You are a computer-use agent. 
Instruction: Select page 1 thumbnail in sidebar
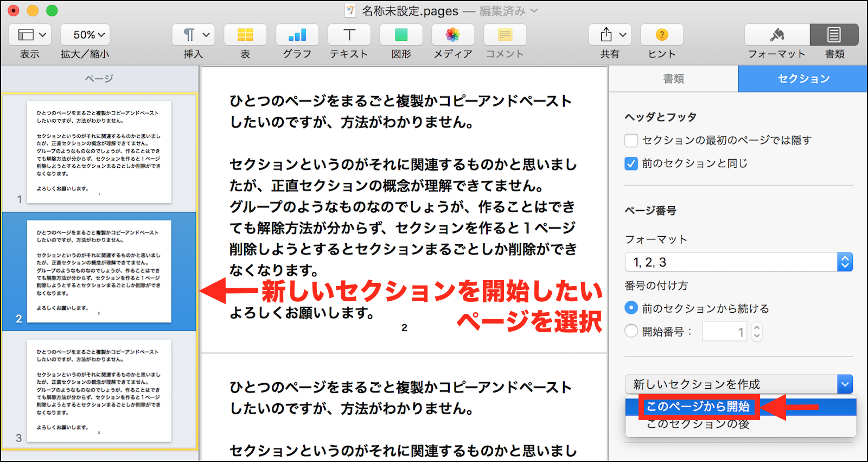point(99,152)
